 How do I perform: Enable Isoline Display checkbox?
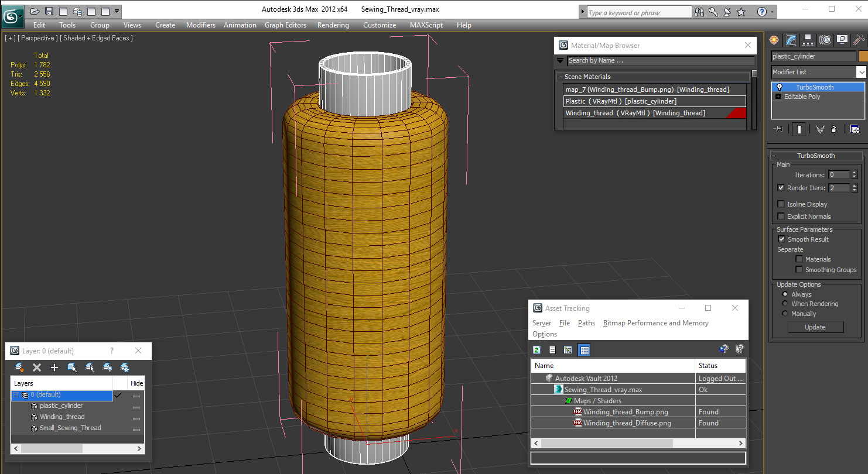pos(781,204)
